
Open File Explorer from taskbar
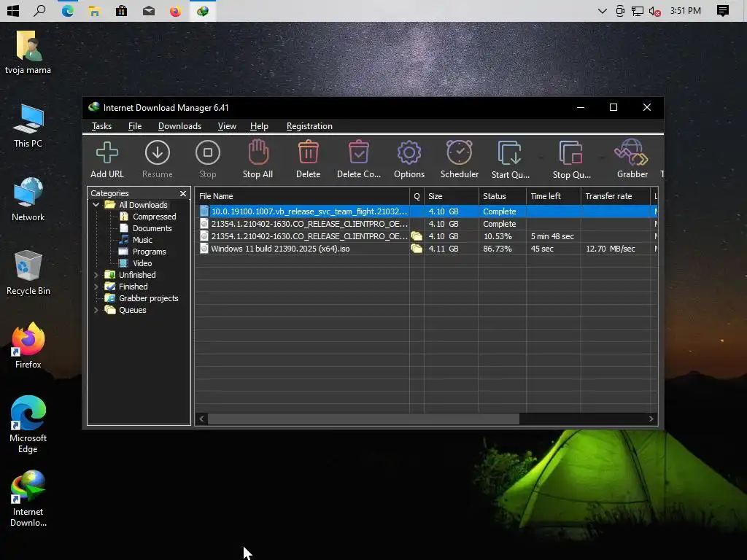click(x=94, y=10)
